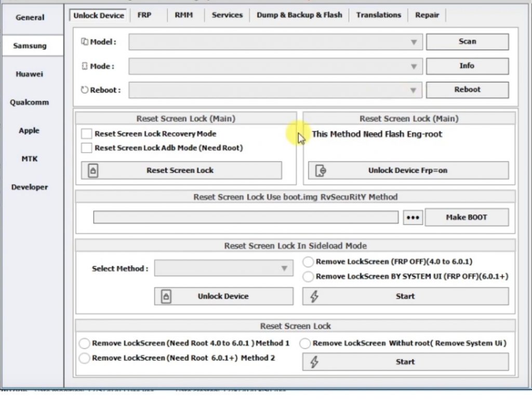This screenshot has width=532, height=401.
Task: Enable Reset Screen Lock Recovery Mode
Action: (x=86, y=134)
